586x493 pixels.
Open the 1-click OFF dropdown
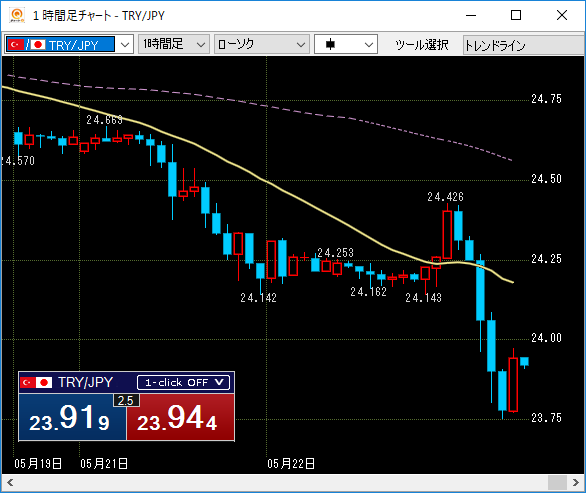coord(183,382)
